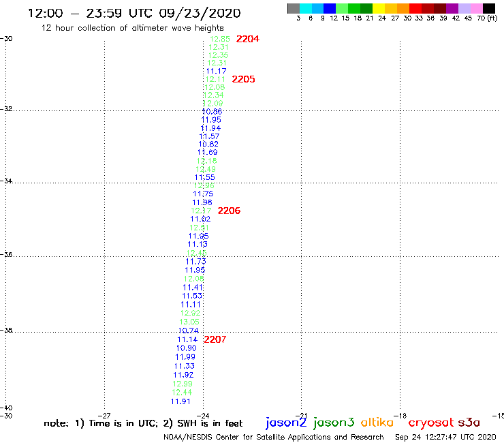Click the gray swatch in the color legend

tap(294, 8)
